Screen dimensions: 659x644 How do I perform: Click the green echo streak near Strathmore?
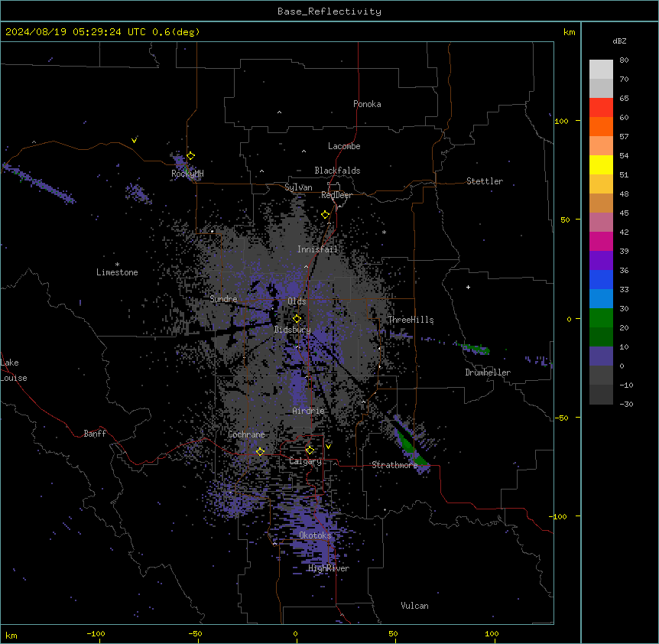410,444
